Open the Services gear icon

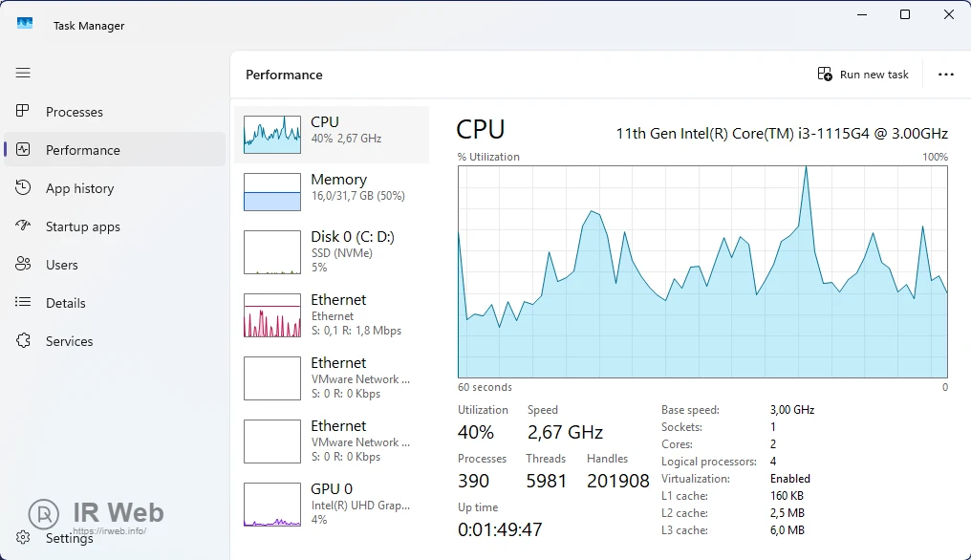pos(24,341)
